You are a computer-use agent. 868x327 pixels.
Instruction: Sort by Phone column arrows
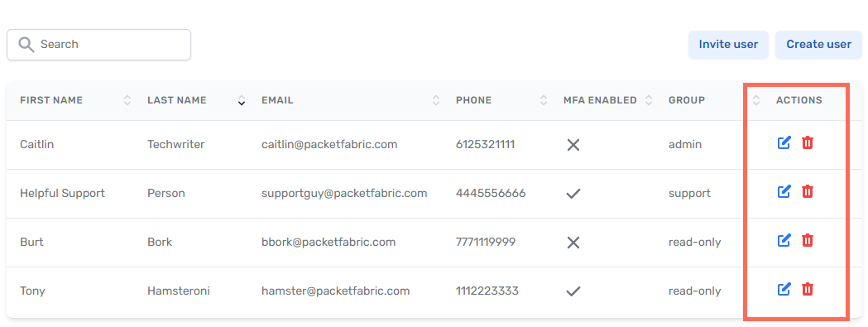(544, 100)
